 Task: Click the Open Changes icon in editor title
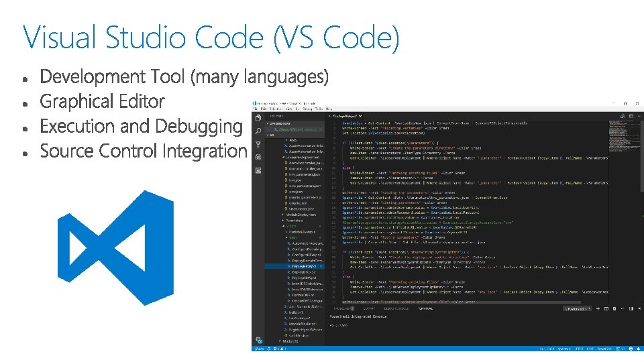pos(623,116)
